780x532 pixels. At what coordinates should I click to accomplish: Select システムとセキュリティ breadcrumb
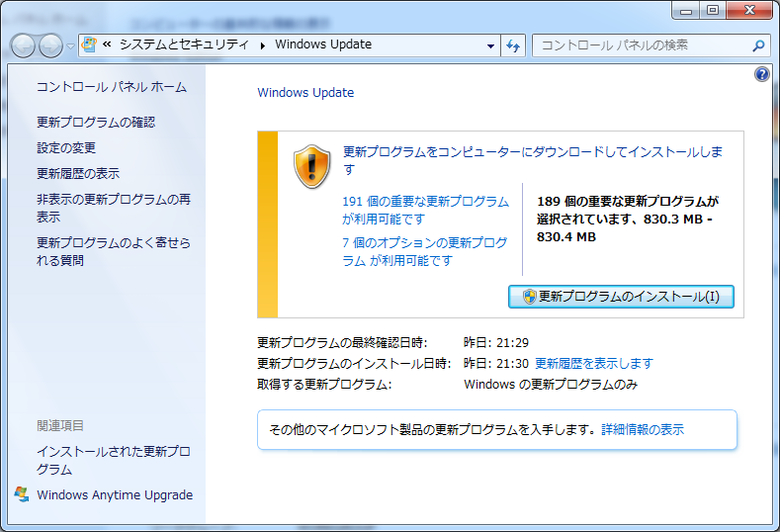184,44
